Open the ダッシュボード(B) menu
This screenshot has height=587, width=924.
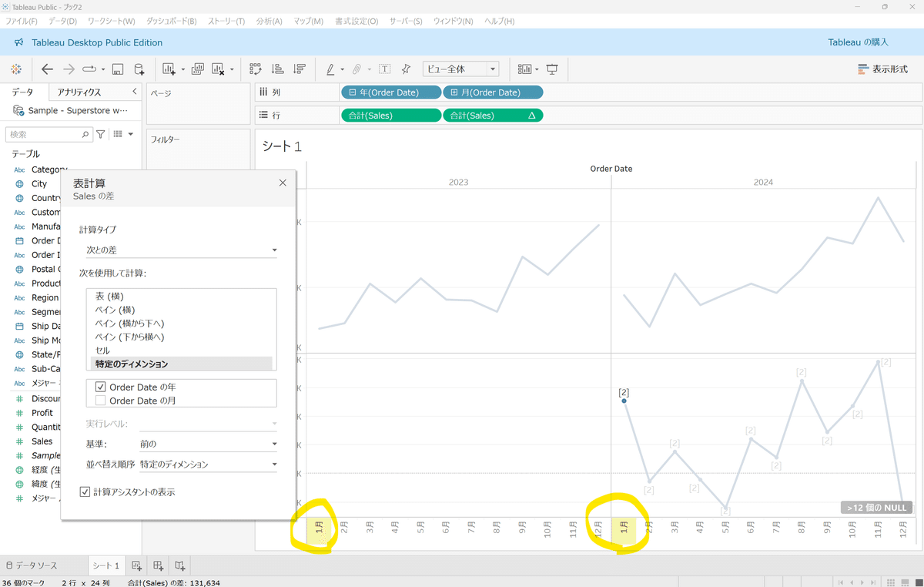[x=171, y=21]
